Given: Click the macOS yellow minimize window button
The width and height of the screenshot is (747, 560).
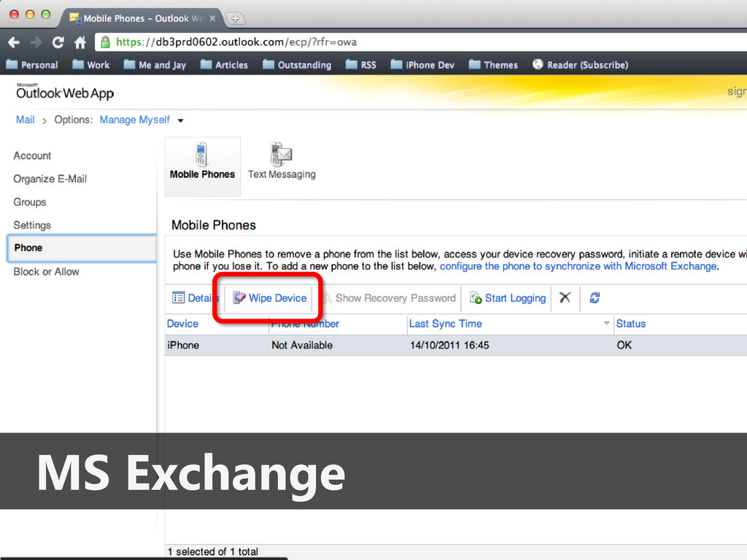Looking at the screenshot, I should pos(30,15).
